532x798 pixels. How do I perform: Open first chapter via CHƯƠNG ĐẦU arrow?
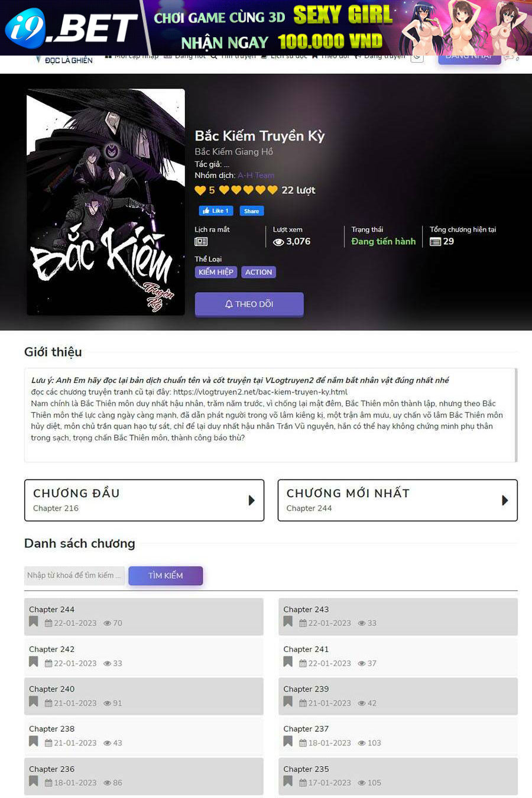click(251, 500)
